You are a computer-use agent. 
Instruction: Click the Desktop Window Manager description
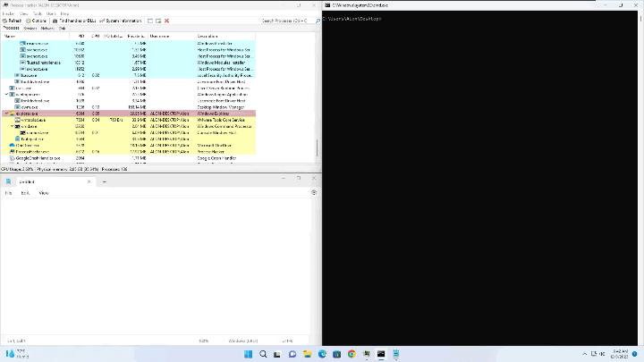coord(221,107)
